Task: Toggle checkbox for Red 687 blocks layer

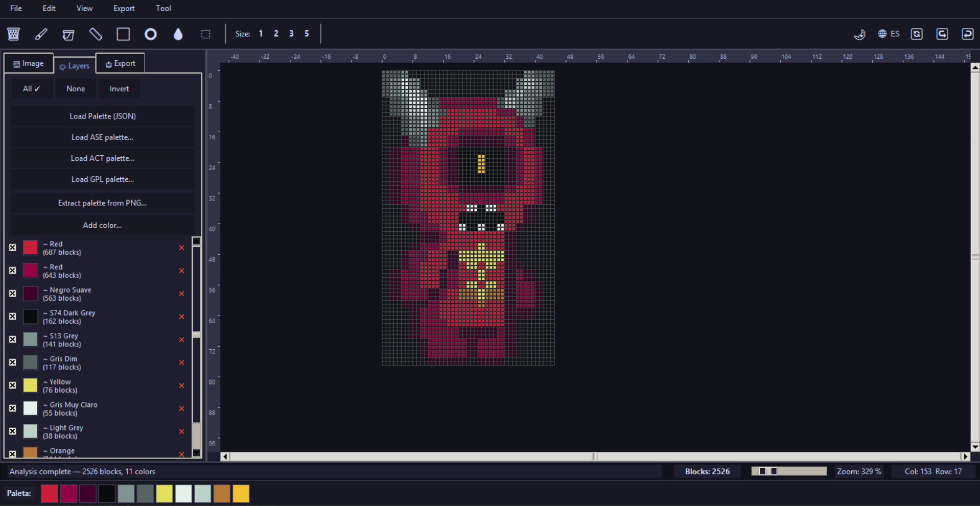Action: tap(13, 248)
